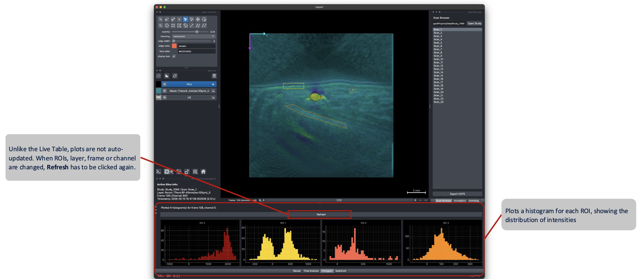644x279 pixels.
Task: Select the US layer thumbnail
Action: pyautogui.click(x=158, y=97)
